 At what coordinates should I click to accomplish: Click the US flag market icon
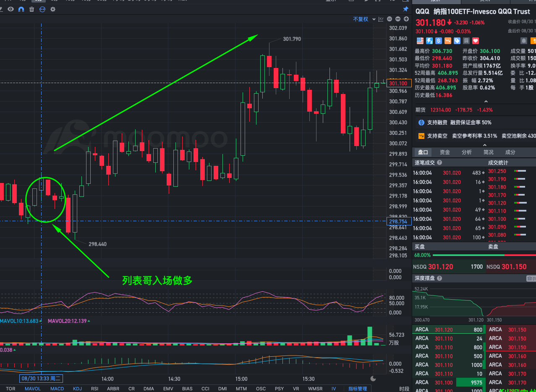click(x=420, y=41)
